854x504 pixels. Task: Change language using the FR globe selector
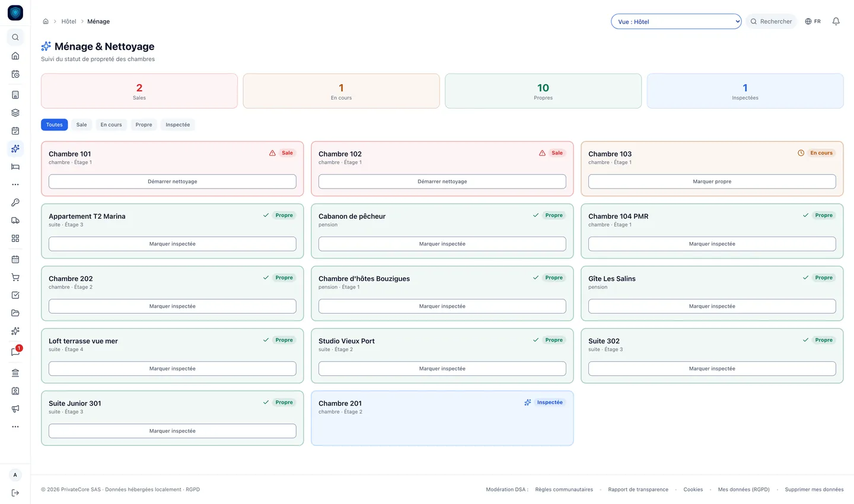pyautogui.click(x=812, y=21)
